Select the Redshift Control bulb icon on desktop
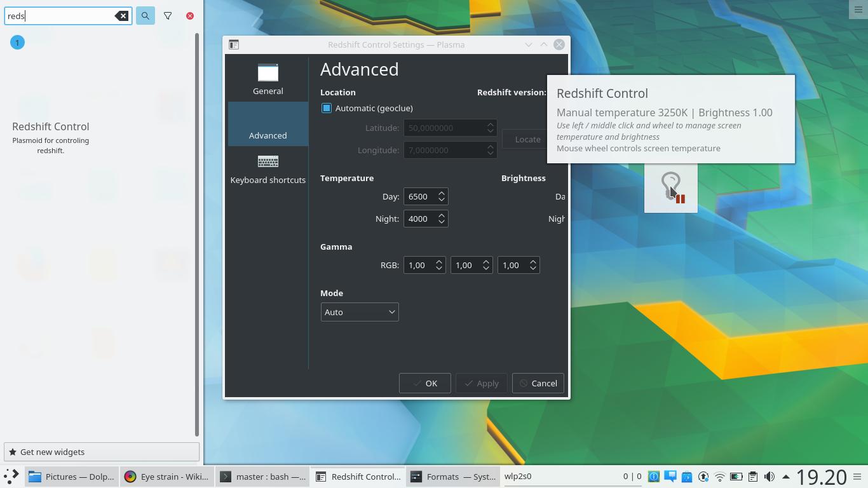Image resolution: width=868 pixels, height=488 pixels. click(x=670, y=187)
